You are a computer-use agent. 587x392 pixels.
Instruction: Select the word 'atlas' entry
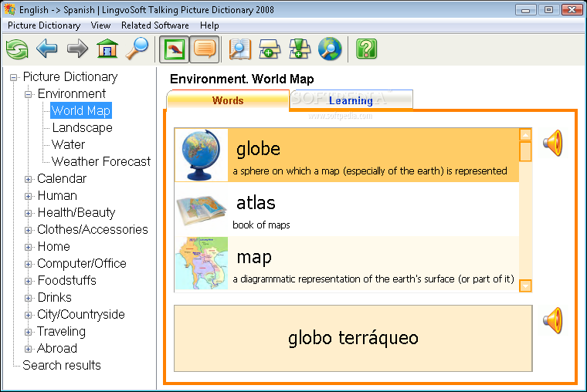tap(347, 209)
